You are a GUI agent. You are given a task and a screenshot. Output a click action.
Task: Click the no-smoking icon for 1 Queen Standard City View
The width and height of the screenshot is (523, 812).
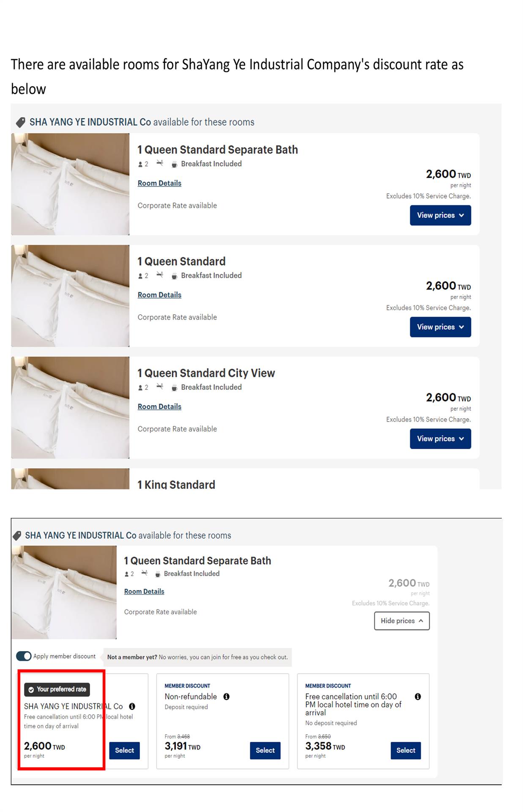[159, 387]
